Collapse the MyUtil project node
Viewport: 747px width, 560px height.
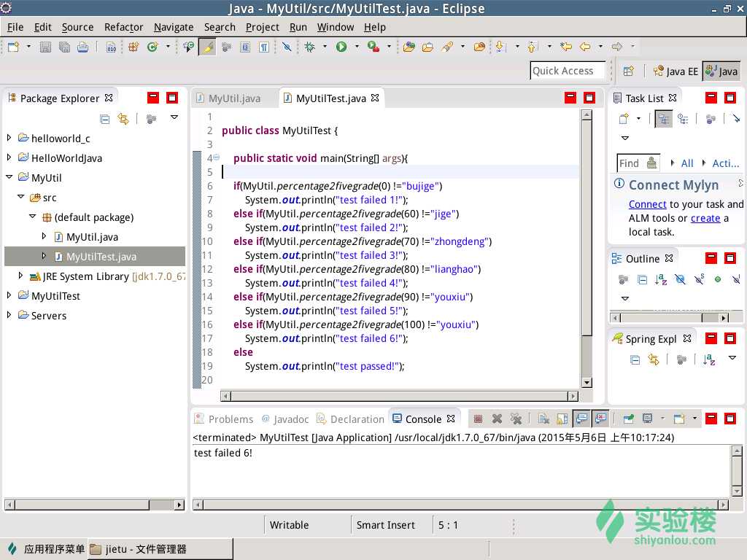[9, 177]
